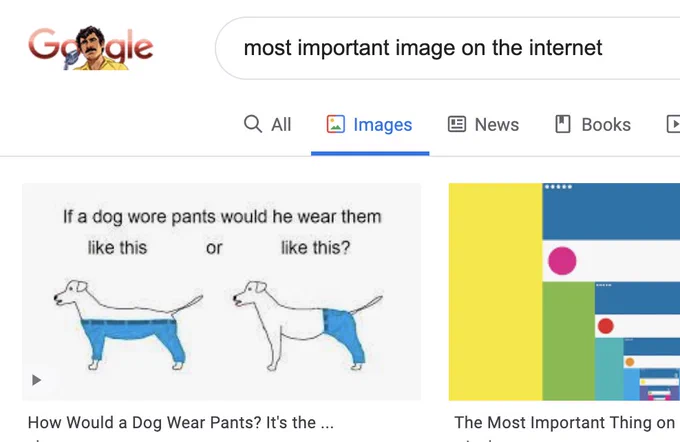
Task: Select the dog wearing pants on hind legs
Action: 308,325
